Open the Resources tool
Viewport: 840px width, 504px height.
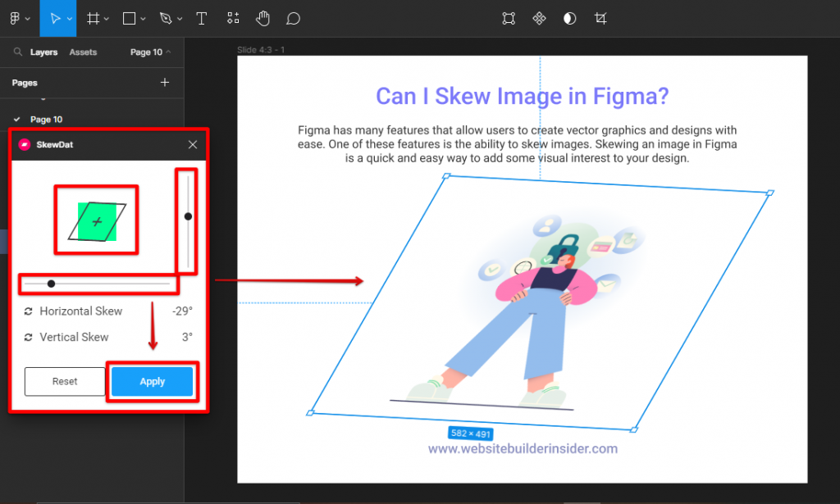pos(233,18)
